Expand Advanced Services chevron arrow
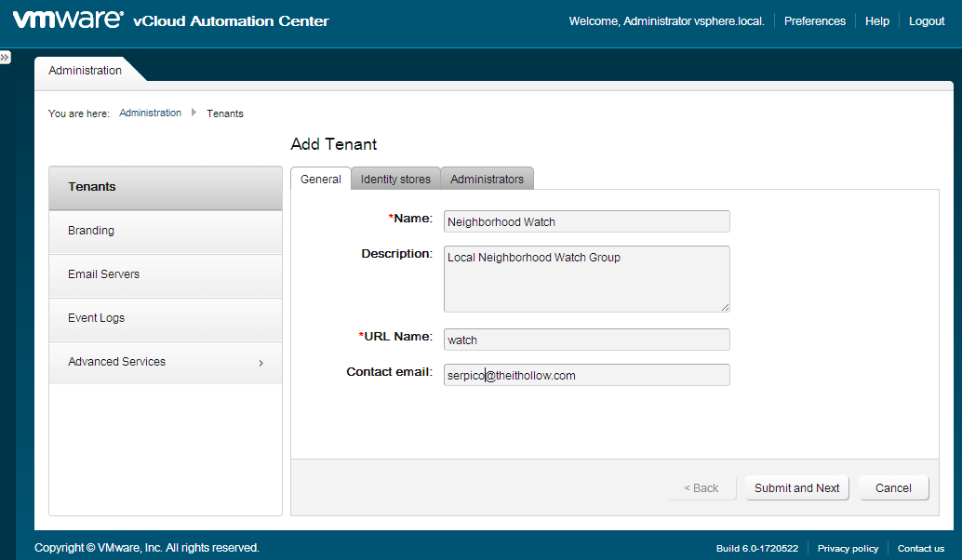The height and width of the screenshot is (560, 962). [261, 363]
